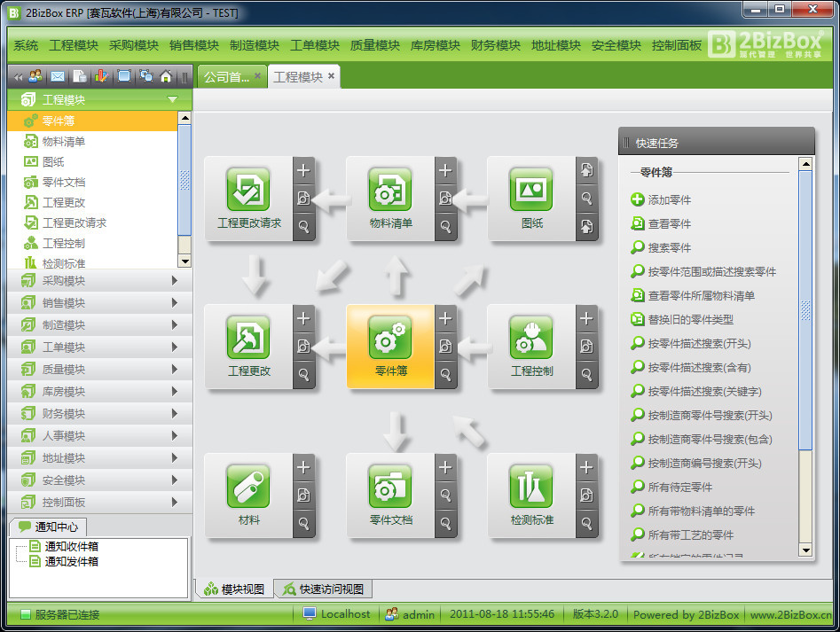Open the 地址模块 menu in the top menu bar

pos(556,45)
